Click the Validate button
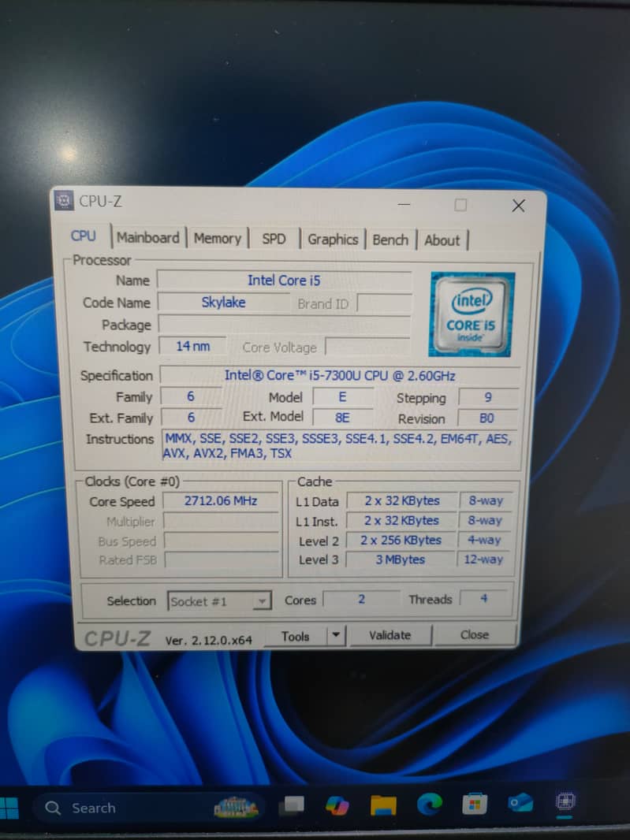Screen dimensions: 630x840 390,635
